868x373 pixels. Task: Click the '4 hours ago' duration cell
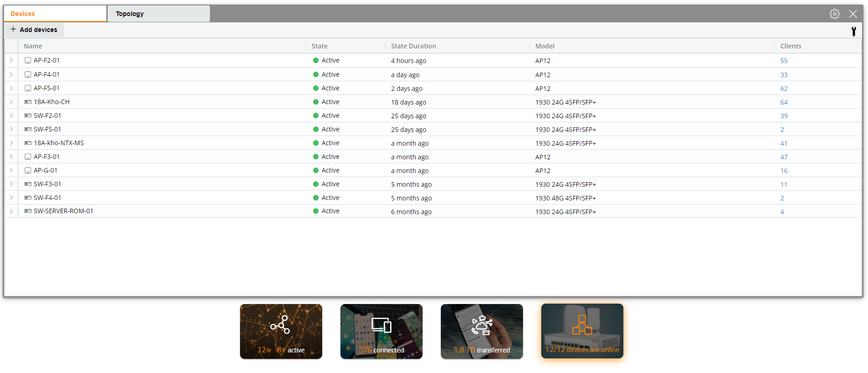408,61
